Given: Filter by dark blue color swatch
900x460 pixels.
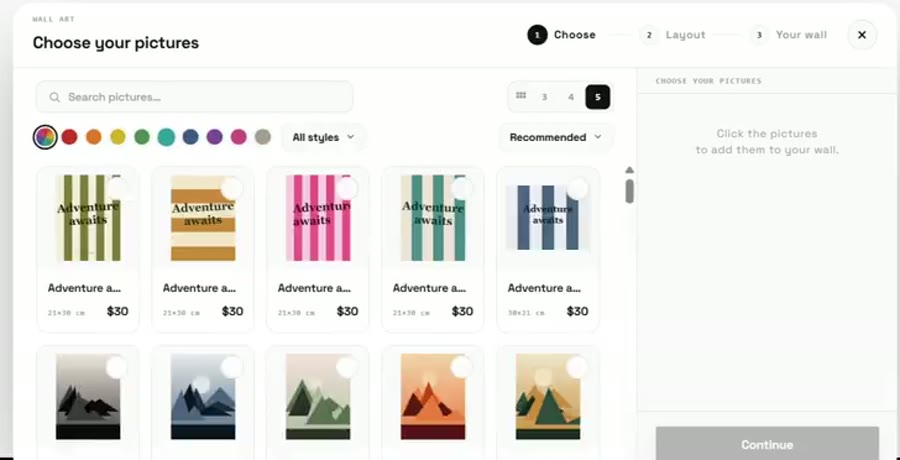Looking at the screenshot, I should [x=191, y=137].
